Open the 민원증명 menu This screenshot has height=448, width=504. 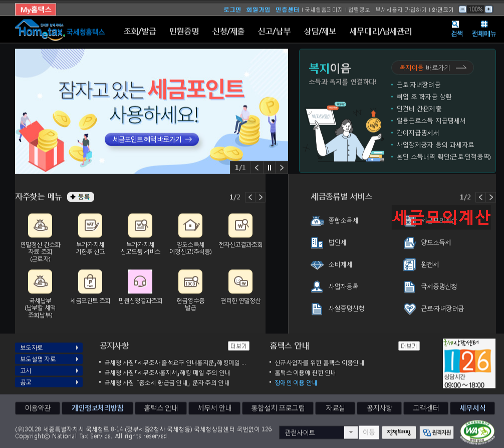(184, 32)
